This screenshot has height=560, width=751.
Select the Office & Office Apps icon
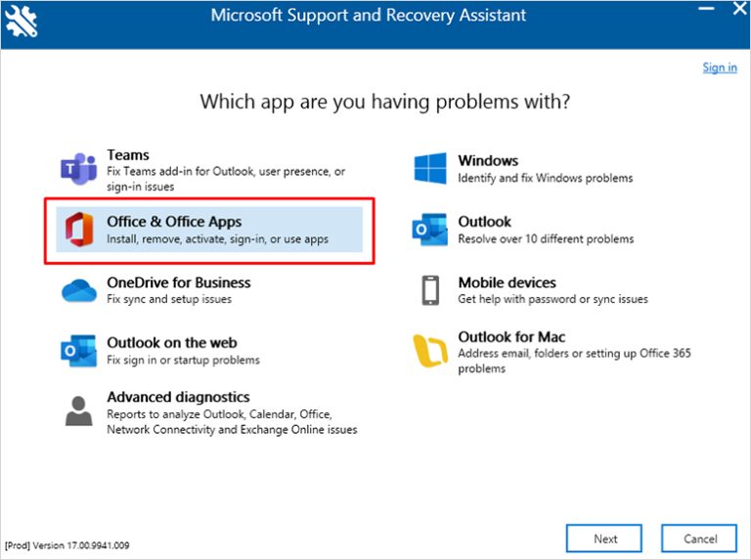(78, 230)
